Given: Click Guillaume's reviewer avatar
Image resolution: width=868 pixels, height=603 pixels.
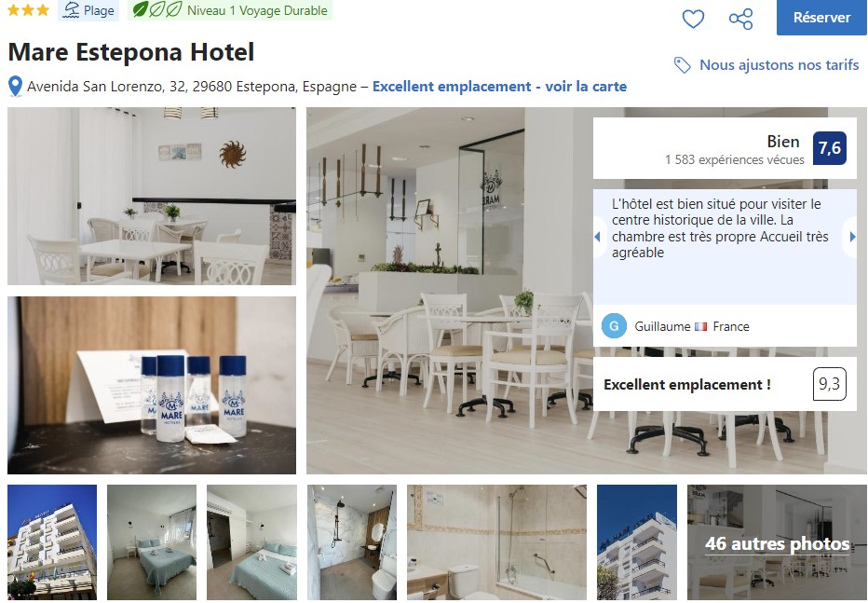Looking at the screenshot, I should [614, 326].
